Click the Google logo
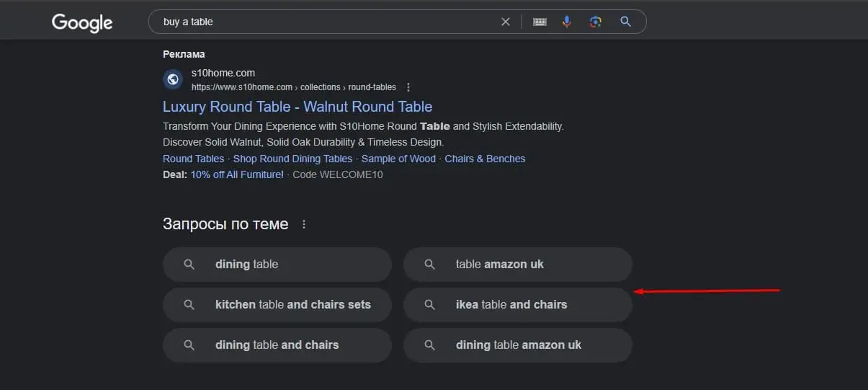 point(82,22)
